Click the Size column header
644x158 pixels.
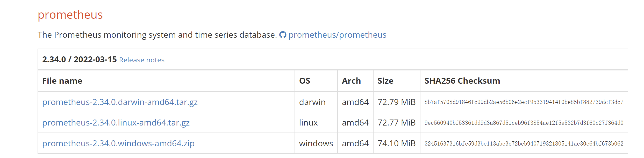click(x=385, y=81)
